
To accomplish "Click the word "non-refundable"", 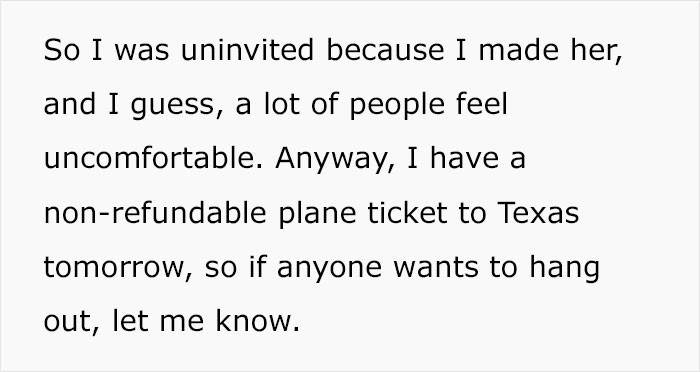I will click(155, 213).
